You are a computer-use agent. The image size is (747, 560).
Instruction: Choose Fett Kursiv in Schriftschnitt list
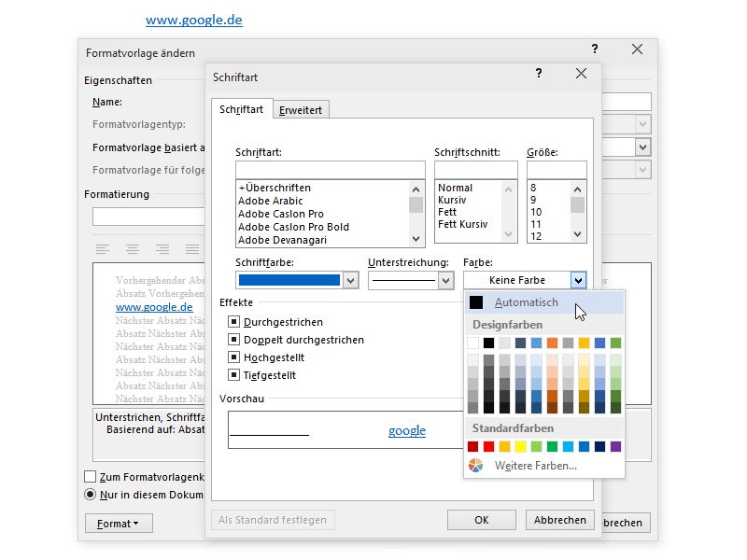(x=462, y=224)
